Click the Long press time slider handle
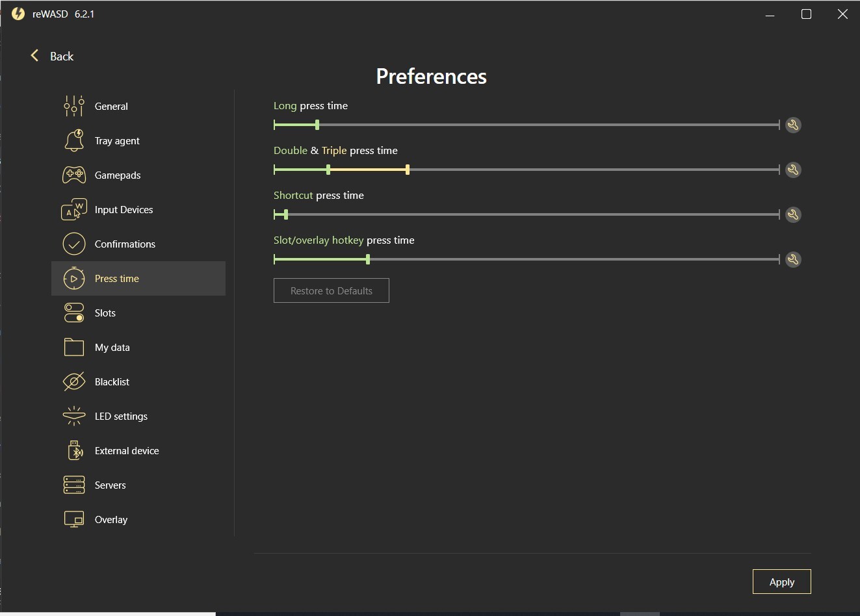The height and width of the screenshot is (616, 860). [x=317, y=125]
